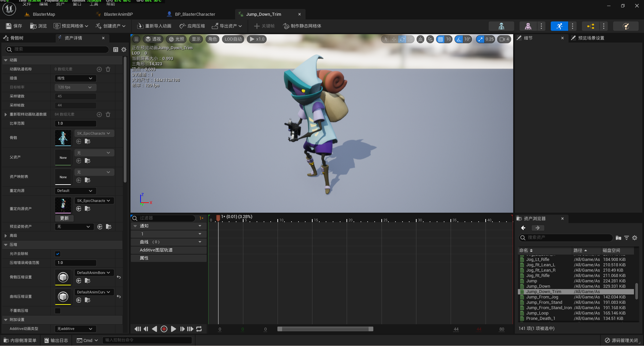Switch to the BlasterAnimBP tab
The image size is (644, 346).
tap(118, 14)
